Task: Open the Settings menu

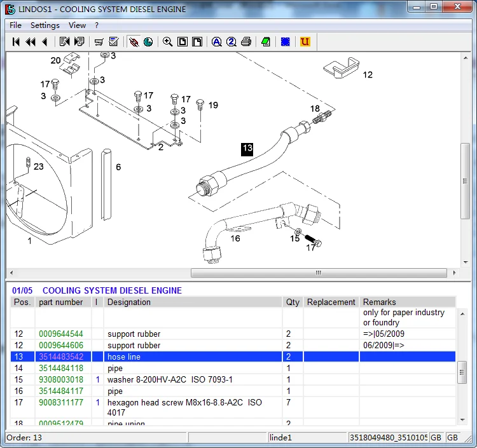Action: [x=45, y=25]
